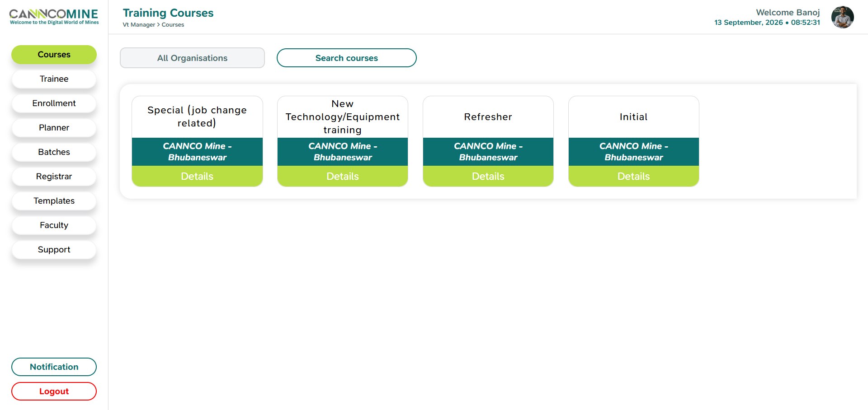
Task: Click CANNCO Mine label on Special card
Action: point(197,152)
